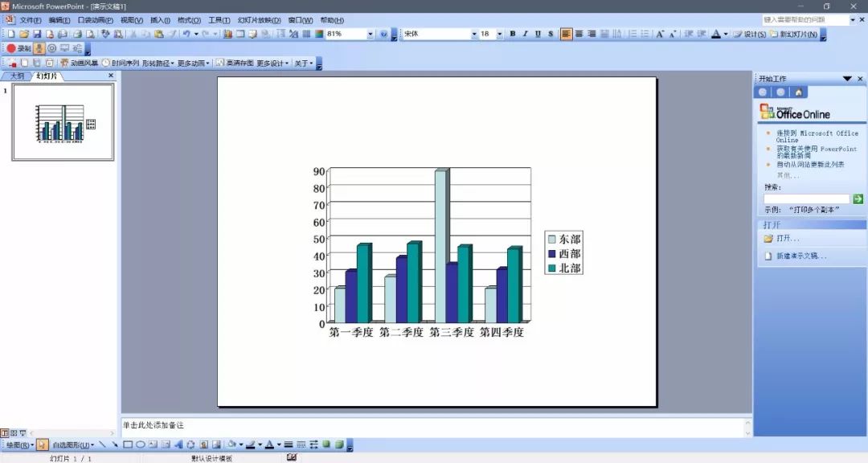Screen dimensions: 868x463
Task: Open the 更多设计 dropdown
Action: coord(272,64)
